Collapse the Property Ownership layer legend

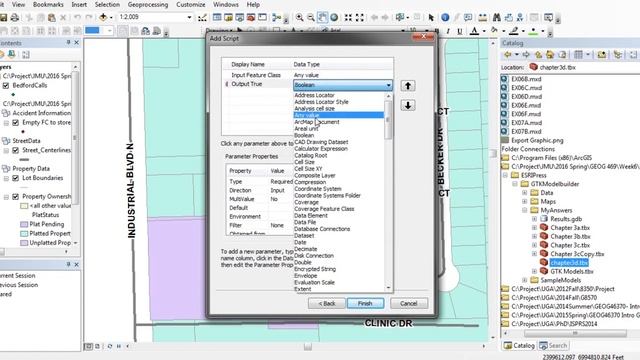[x=6, y=197]
